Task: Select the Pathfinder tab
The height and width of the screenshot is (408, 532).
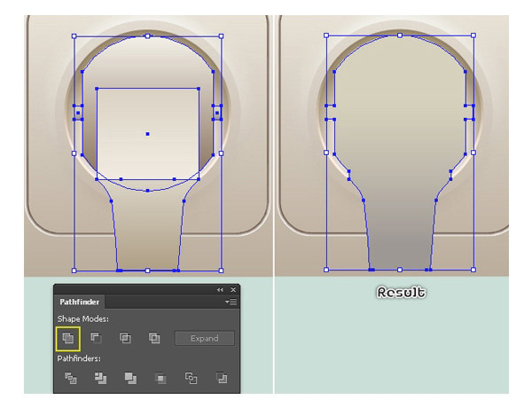Action: (80, 302)
